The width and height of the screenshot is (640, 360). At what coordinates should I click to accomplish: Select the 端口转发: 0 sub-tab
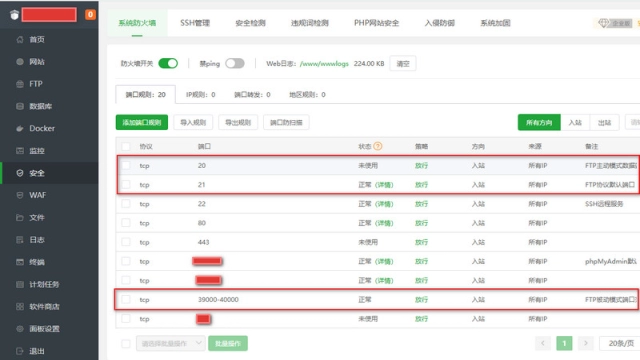coord(252,95)
